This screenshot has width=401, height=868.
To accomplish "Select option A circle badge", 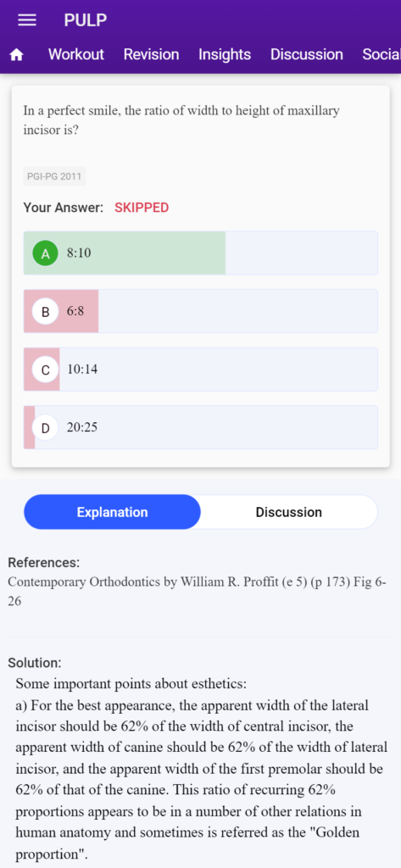I will [x=46, y=253].
